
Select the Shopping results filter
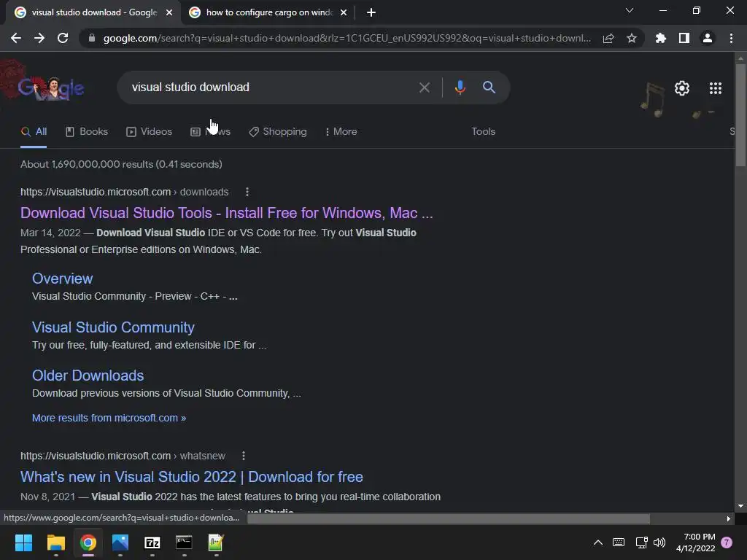[x=278, y=132]
